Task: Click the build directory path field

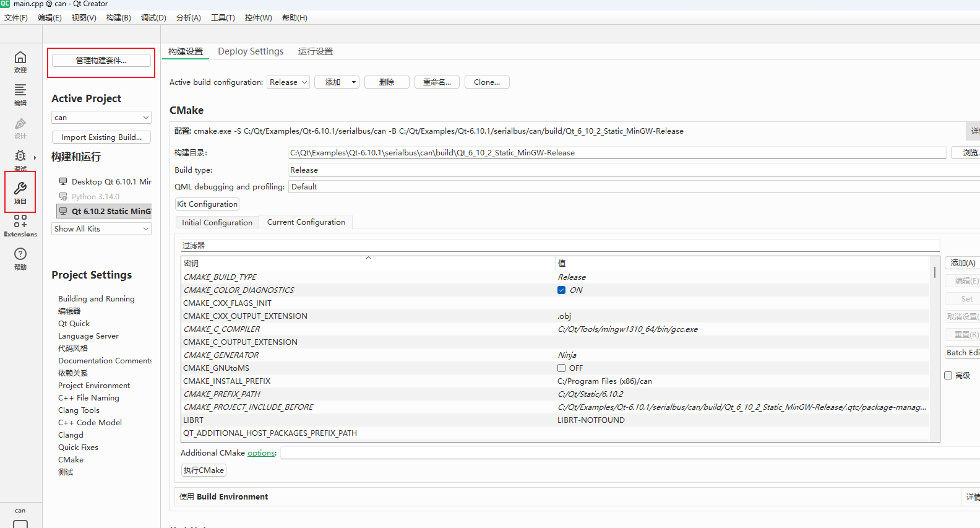Action: (x=617, y=152)
